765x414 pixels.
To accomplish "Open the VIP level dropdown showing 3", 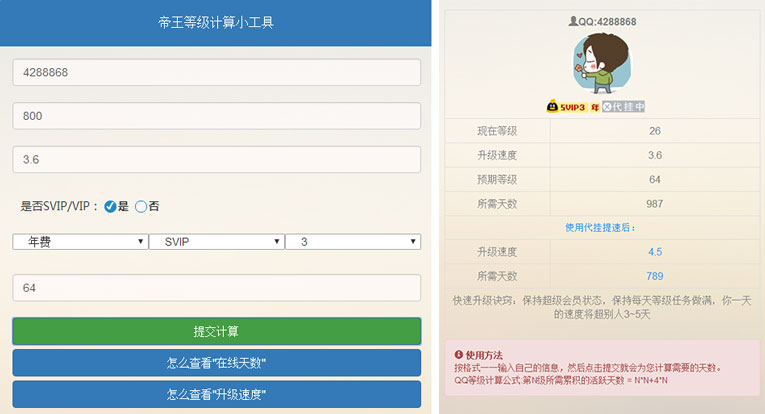I will click(352, 242).
